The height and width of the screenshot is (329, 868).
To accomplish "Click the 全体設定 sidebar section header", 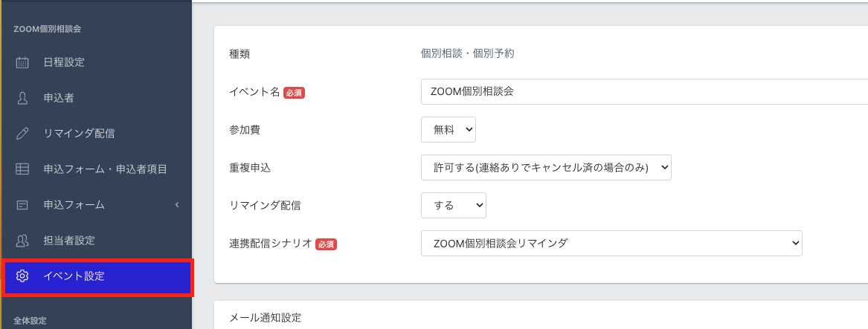I will click(30, 321).
